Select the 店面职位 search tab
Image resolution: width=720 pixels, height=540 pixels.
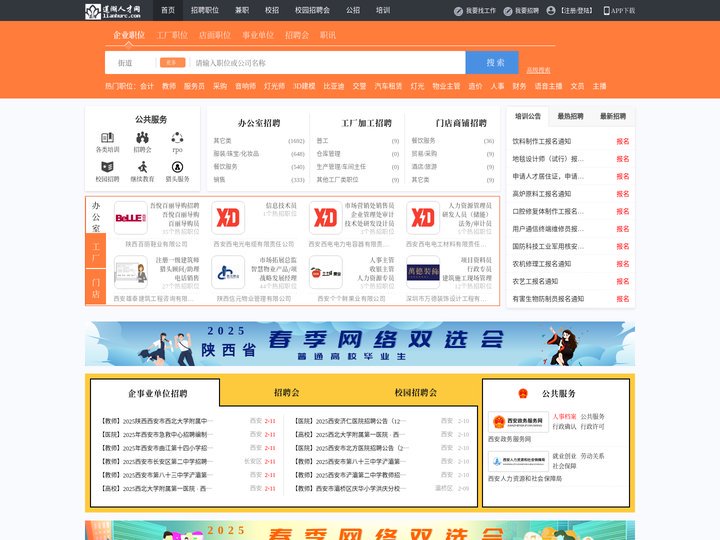[215, 35]
